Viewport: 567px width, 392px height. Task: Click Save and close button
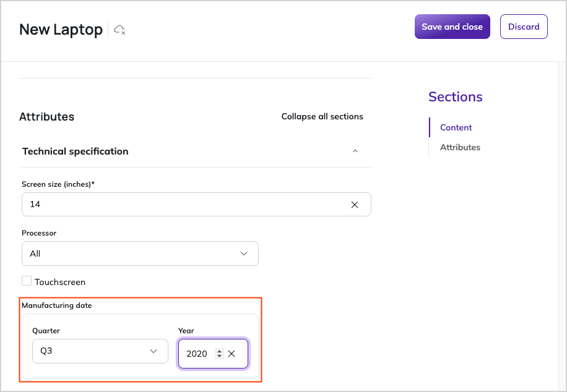click(452, 27)
